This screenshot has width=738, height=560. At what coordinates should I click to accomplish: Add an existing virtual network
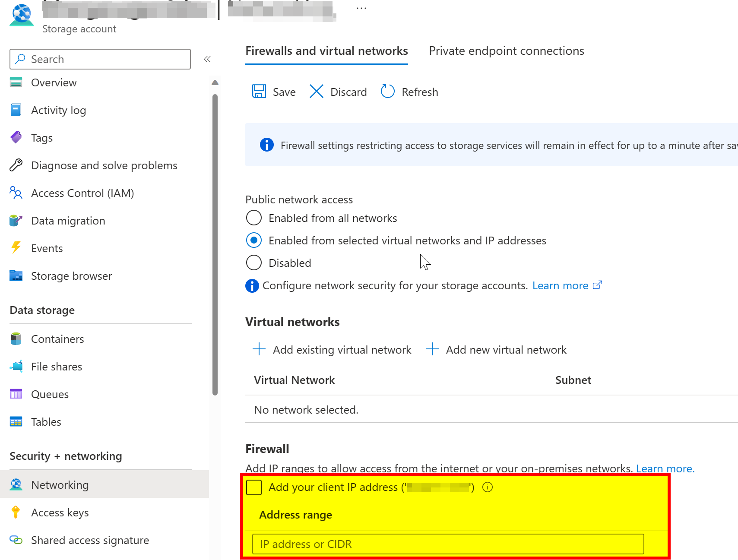click(x=331, y=350)
